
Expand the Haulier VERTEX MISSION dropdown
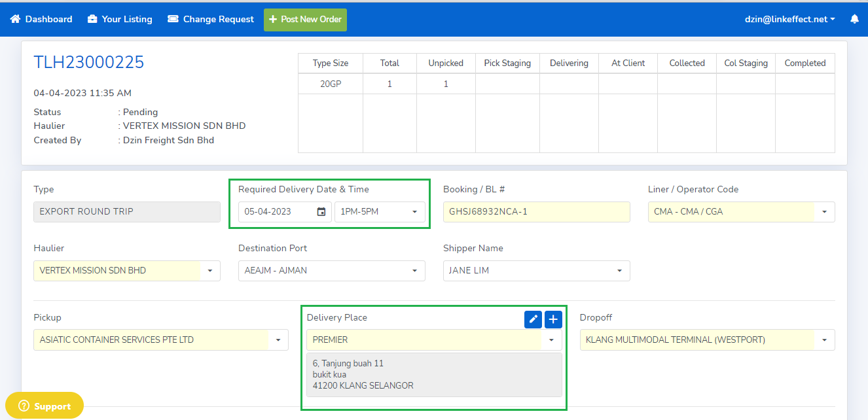209,271
